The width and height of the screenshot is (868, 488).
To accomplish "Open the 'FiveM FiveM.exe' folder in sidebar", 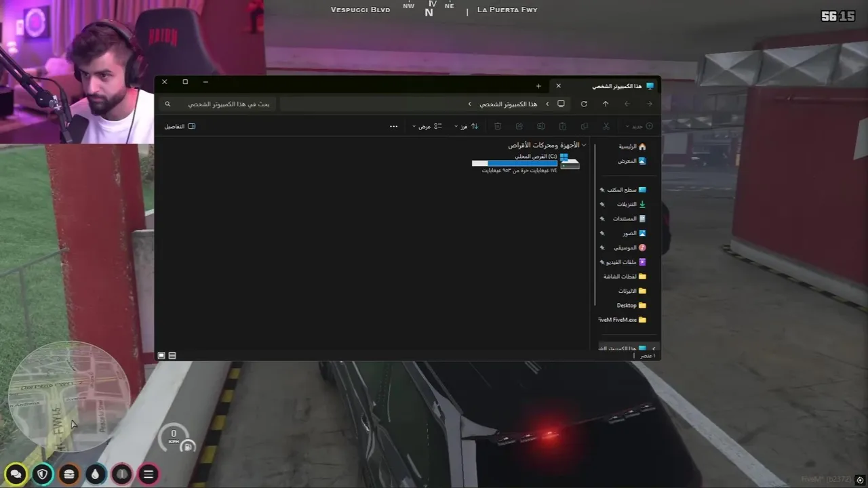I will pyautogui.click(x=623, y=319).
